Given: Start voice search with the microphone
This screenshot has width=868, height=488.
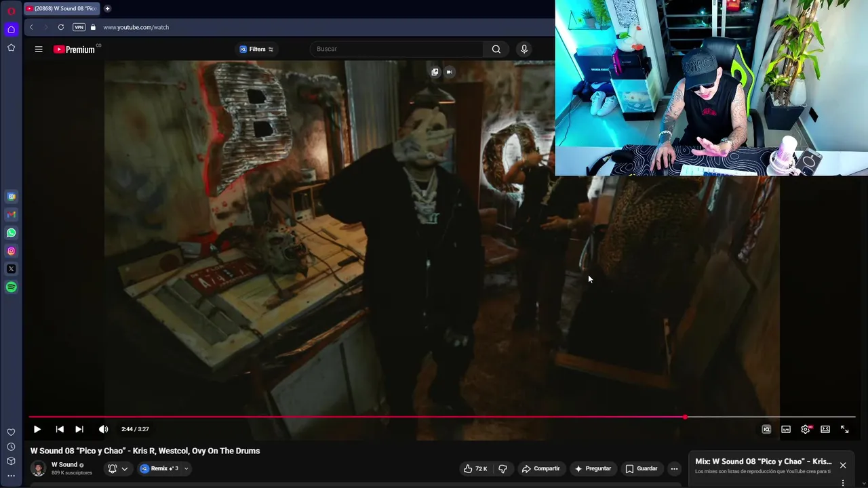Looking at the screenshot, I should [x=524, y=49].
